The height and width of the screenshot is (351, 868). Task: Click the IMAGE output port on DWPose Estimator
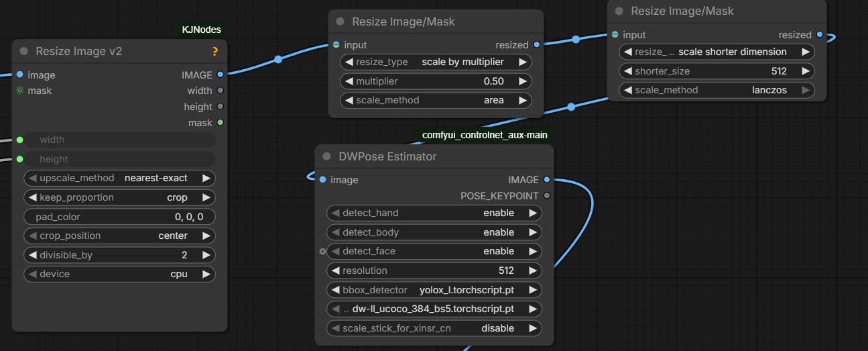[x=547, y=180]
